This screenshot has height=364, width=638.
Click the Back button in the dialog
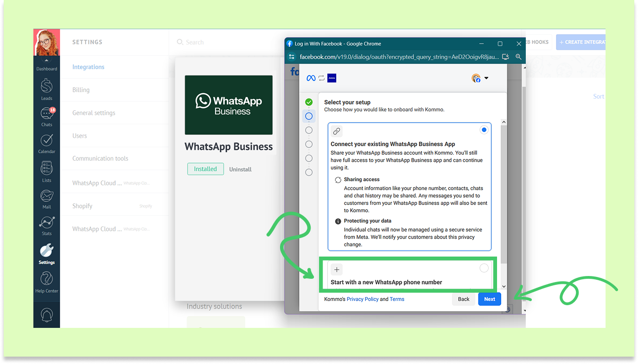point(464,299)
